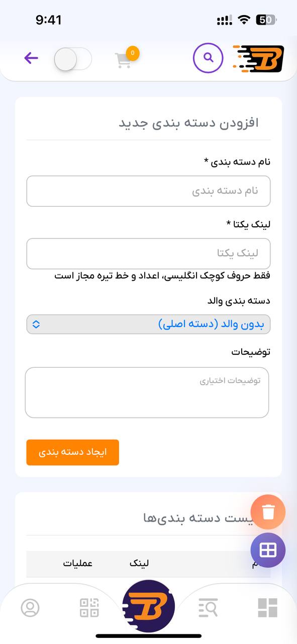The image size is (297, 644).
Task: Flip the toggle switch in the header
Action: coord(72,58)
